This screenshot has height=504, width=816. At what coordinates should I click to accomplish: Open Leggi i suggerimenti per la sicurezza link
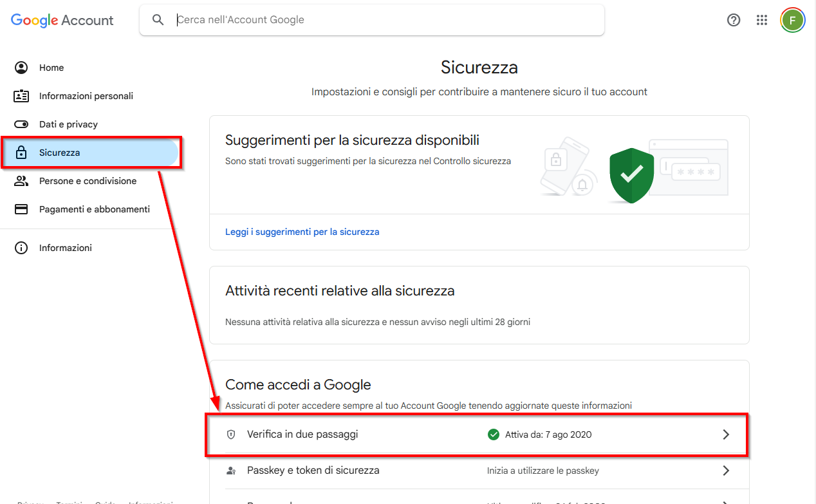coord(302,232)
